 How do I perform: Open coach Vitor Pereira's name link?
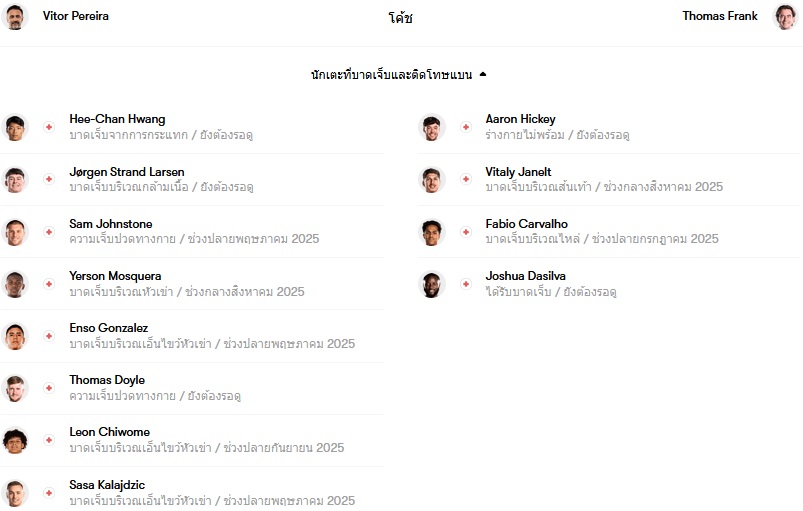click(x=76, y=16)
